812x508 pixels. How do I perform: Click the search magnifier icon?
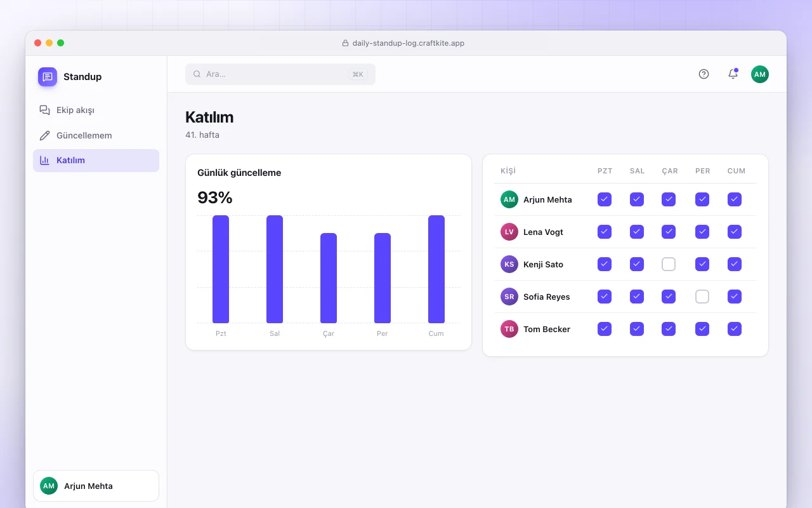(x=197, y=74)
